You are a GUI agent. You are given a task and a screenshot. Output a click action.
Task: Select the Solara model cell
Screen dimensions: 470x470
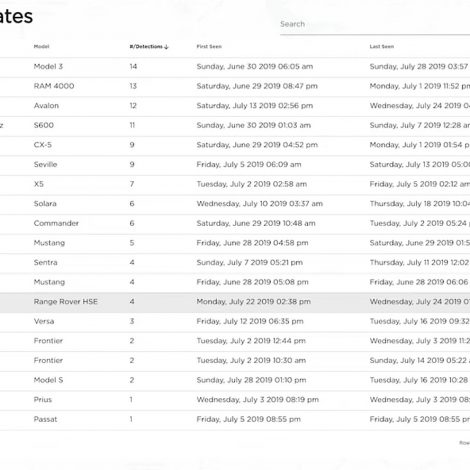click(x=45, y=204)
